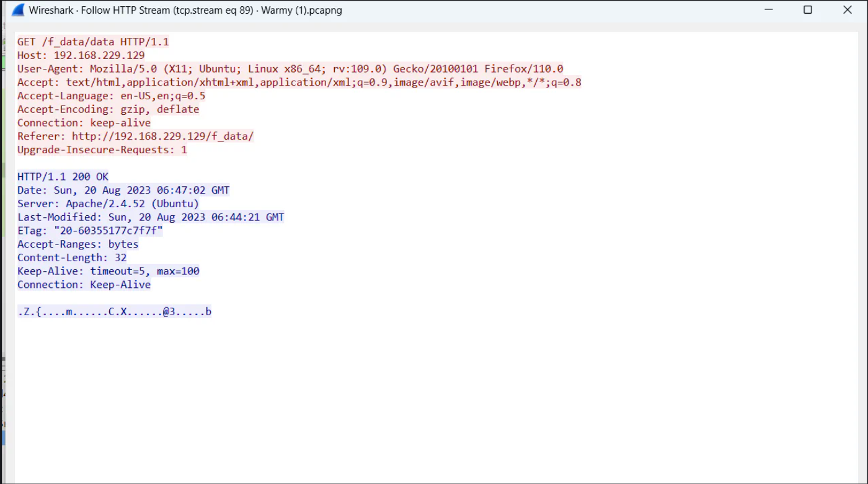Screen dimensions: 868x484
Task: Click the Server Apache/2.4.52 header line
Action: click(108, 204)
